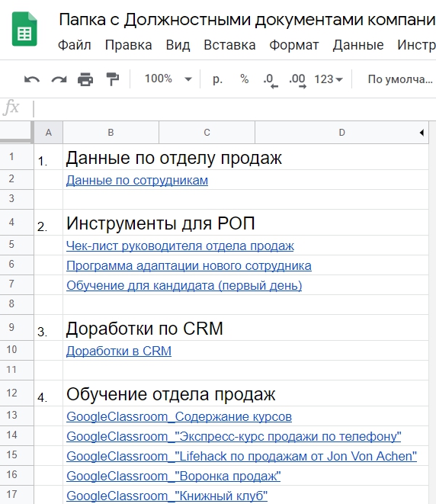Viewport: 436px width, 504px height.
Task: Open the Вид menu
Action: coord(178,45)
